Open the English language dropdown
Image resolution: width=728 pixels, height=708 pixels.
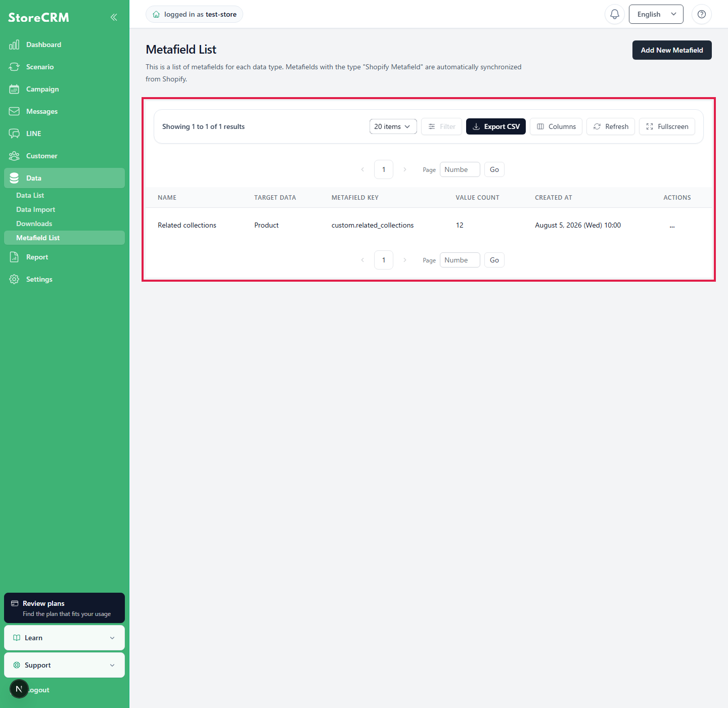[x=656, y=14]
